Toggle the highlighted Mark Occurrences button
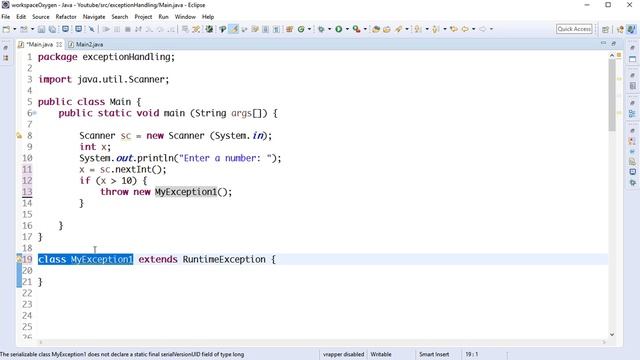Image resolution: width=640 pixels, height=360 pixels. click(233, 29)
